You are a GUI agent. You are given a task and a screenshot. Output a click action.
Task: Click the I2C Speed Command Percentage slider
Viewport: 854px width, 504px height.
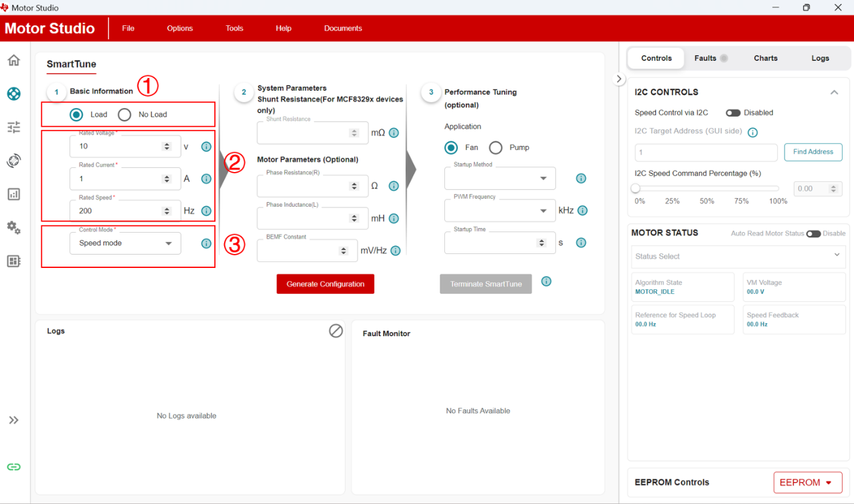coord(707,189)
